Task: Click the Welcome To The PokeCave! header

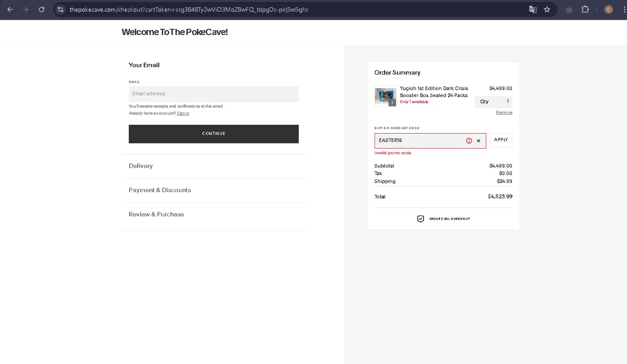Action: [175, 32]
